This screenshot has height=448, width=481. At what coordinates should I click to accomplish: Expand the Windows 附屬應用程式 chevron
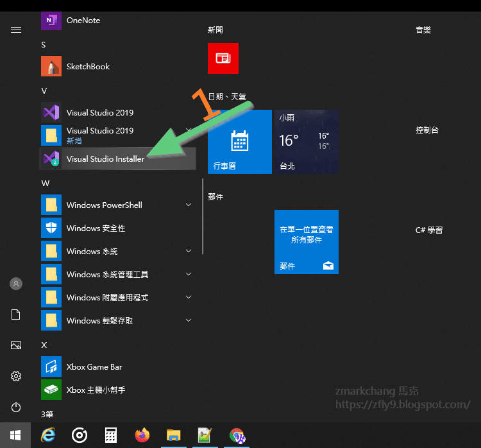[x=189, y=297]
